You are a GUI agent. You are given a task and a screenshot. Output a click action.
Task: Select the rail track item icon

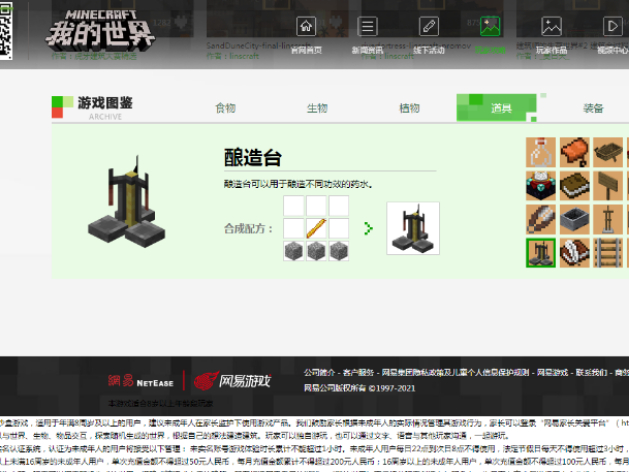(608, 253)
